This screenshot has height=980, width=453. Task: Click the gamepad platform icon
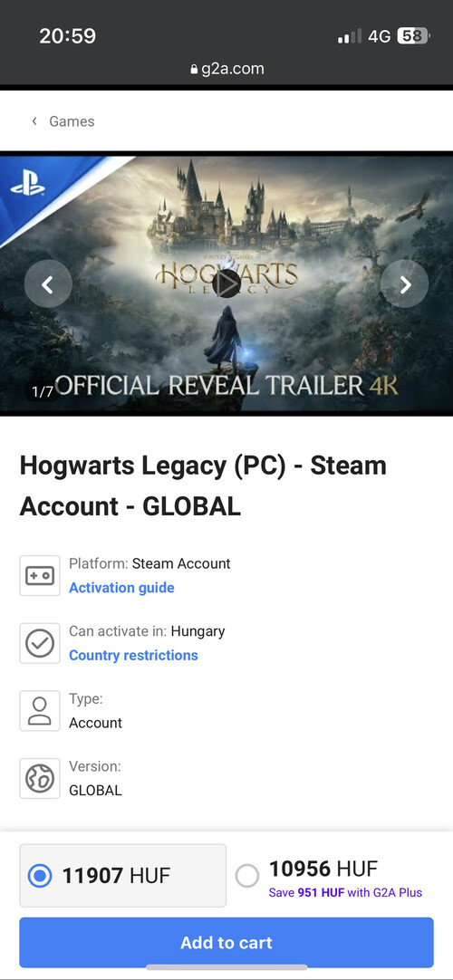pyautogui.click(x=40, y=576)
